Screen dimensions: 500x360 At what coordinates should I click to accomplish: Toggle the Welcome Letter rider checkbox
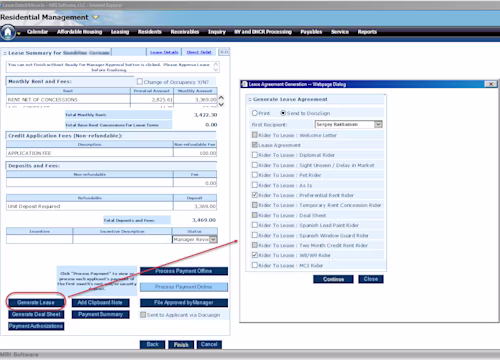(255, 135)
